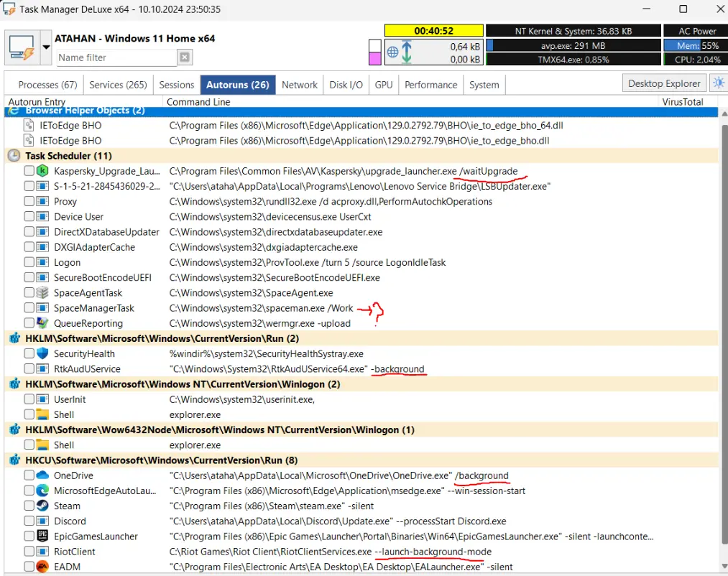728x576 pixels.
Task: Click the first IEToEdge BHO file icon
Action: coord(29,125)
